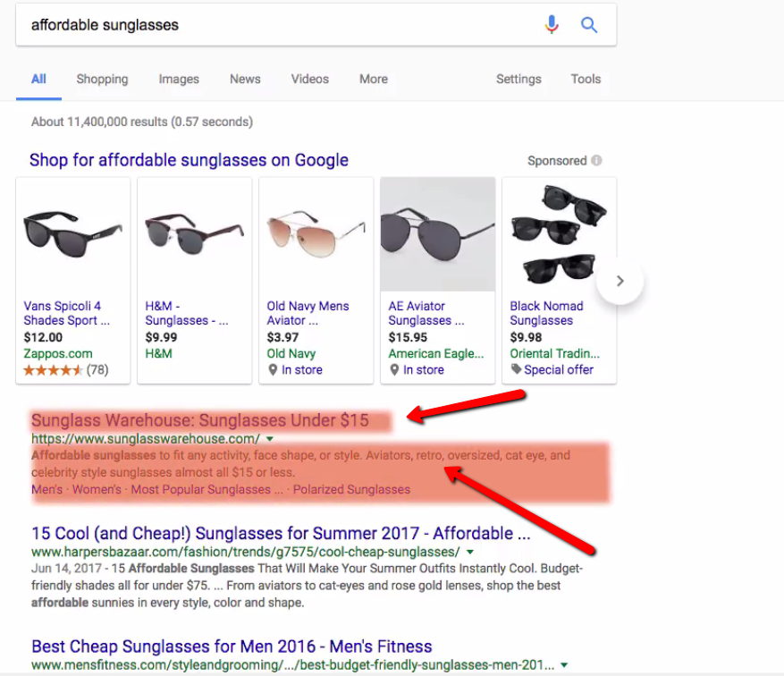Click About 11,400,000 results text

[142, 122]
